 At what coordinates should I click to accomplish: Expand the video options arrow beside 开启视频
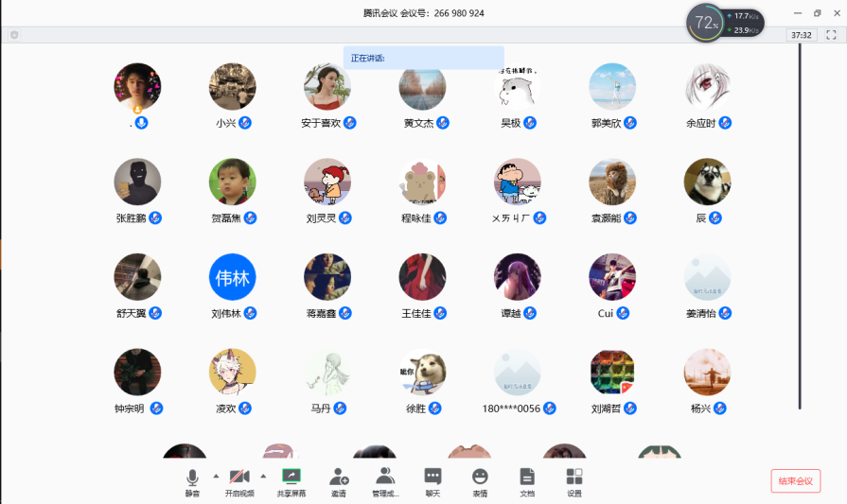point(263,476)
